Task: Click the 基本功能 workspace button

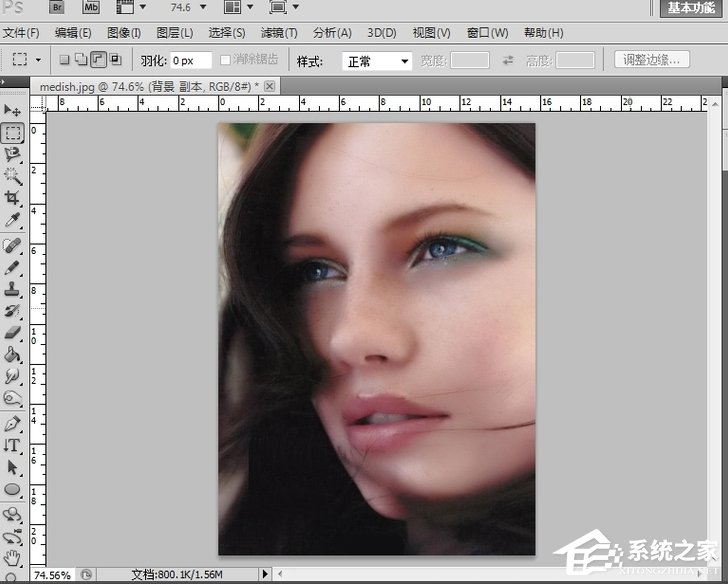Action: coord(690,8)
